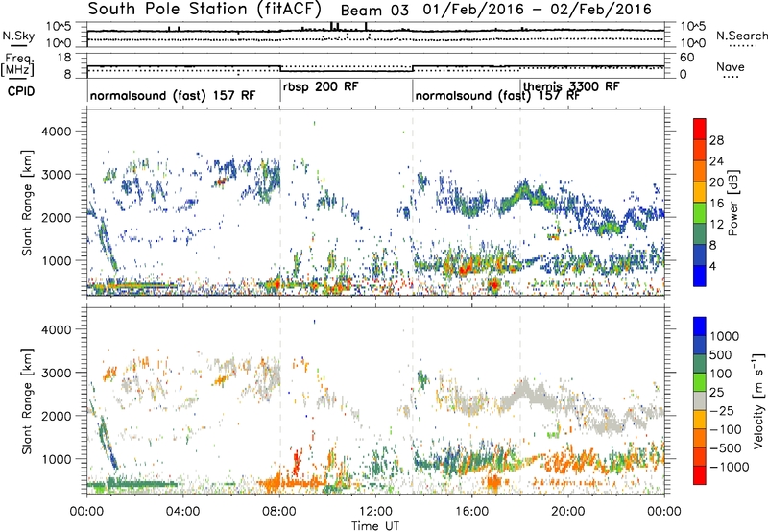Click the '4000' tick on power panel axis
Viewport: 768px width, 532px height.
click(56, 132)
